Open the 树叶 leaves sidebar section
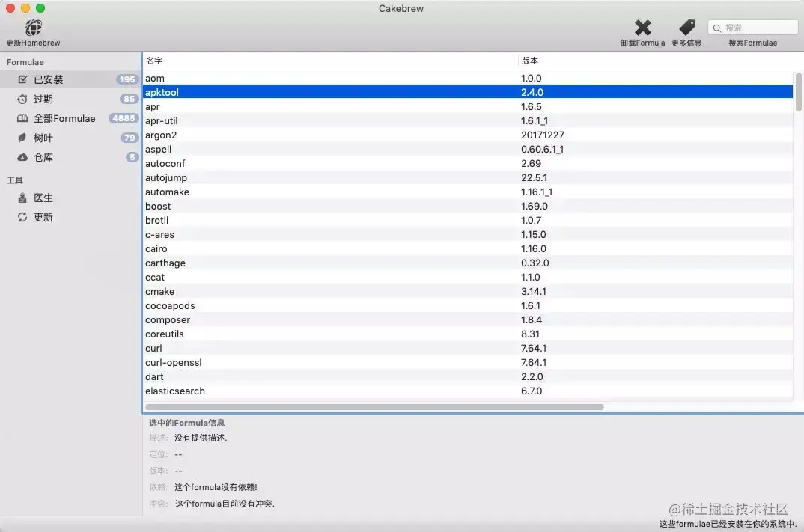804x532 pixels. [70, 138]
